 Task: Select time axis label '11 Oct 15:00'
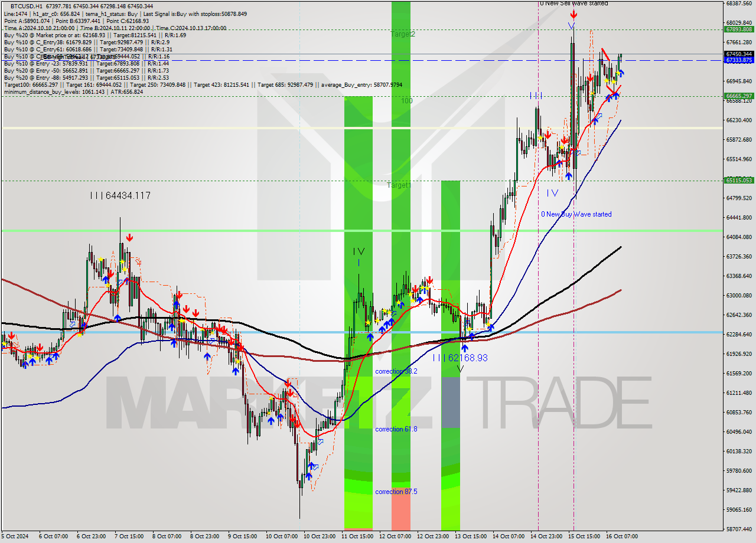click(357, 537)
